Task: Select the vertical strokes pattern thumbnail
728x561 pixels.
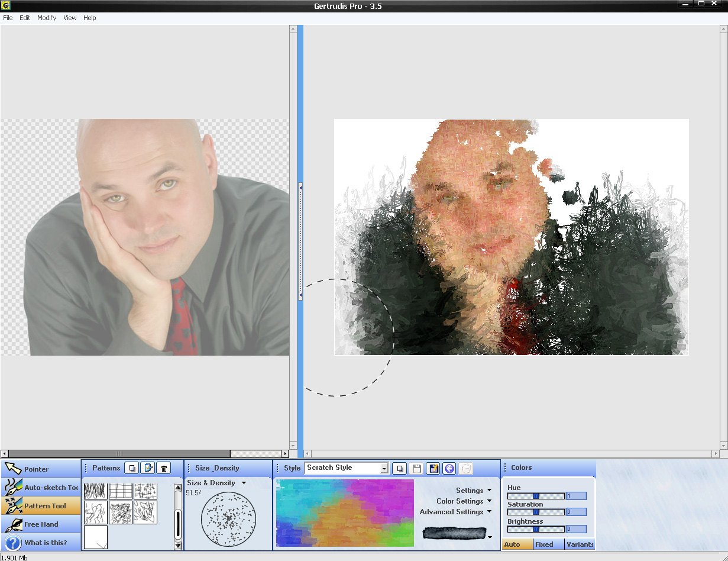Action: click(x=95, y=491)
